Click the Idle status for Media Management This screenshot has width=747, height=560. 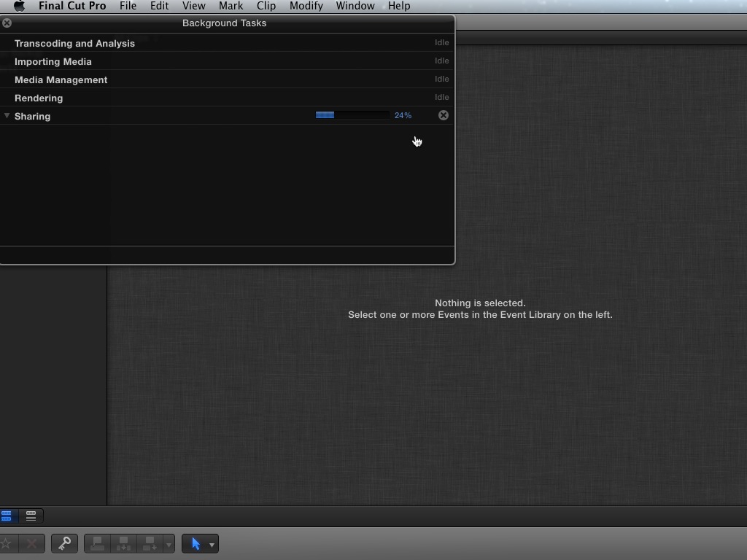coord(441,79)
